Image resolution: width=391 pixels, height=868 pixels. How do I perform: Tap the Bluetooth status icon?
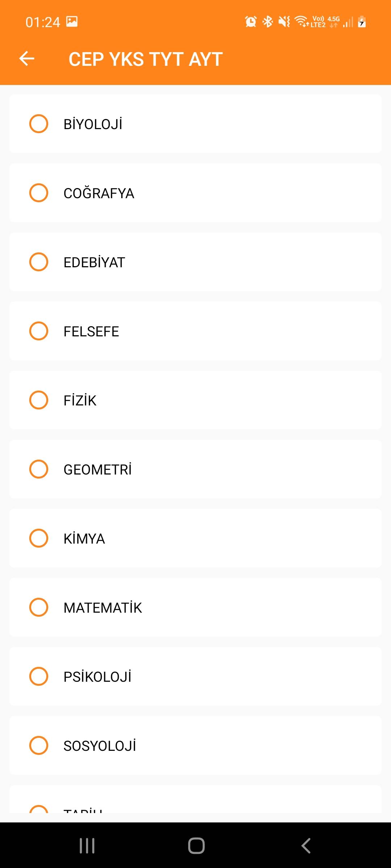click(x=268, y=22)
